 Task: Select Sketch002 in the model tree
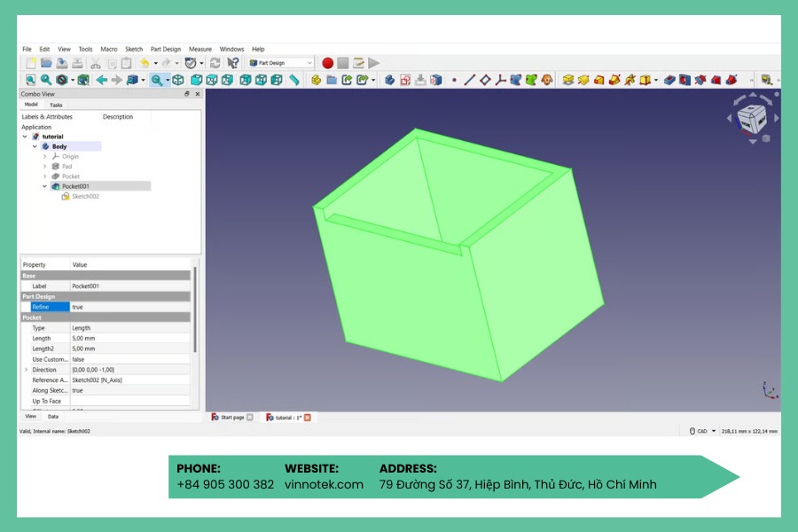(85, 197)
